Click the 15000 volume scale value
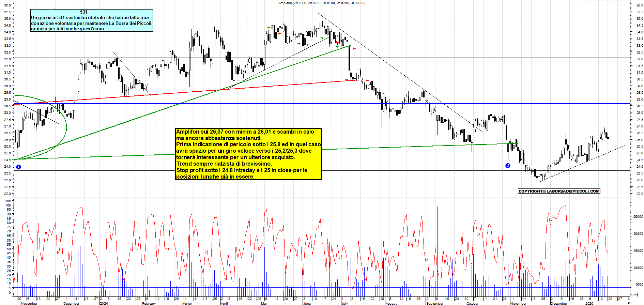Image resolution: width=644 pixels, height=305 pixels. point(638,251)
